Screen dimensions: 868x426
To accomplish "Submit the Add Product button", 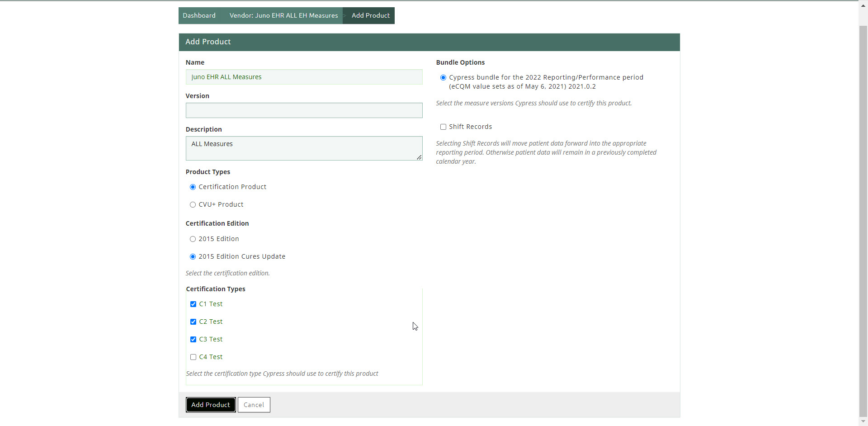I will [211, 405].
